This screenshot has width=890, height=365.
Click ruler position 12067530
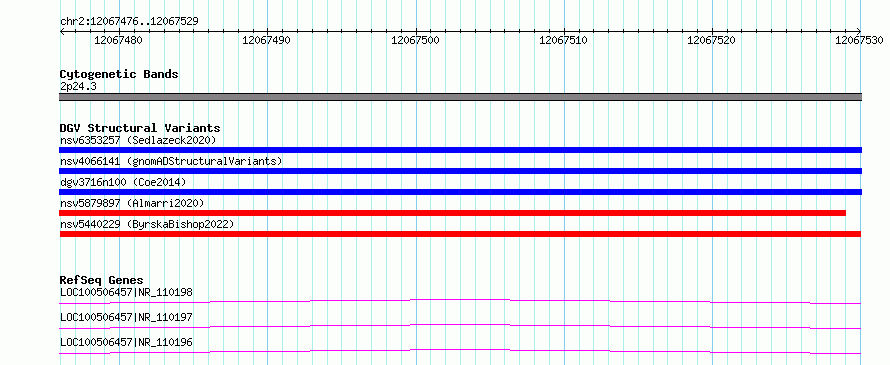click(x=859, y=40)
